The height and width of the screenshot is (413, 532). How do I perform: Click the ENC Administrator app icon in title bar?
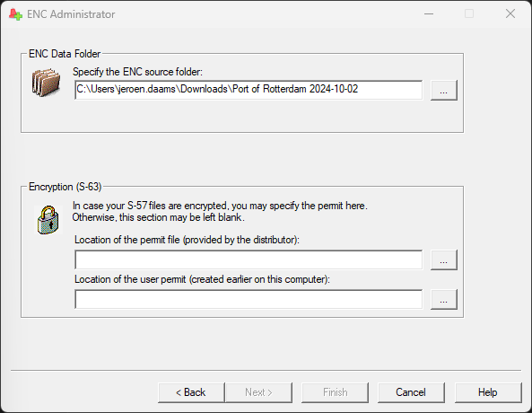coord(15,14)
